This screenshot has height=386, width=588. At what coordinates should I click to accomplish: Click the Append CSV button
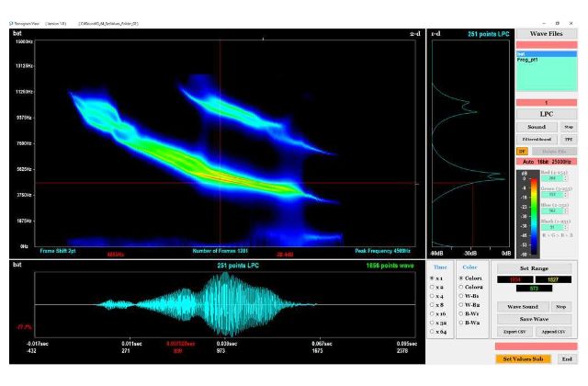554,331
